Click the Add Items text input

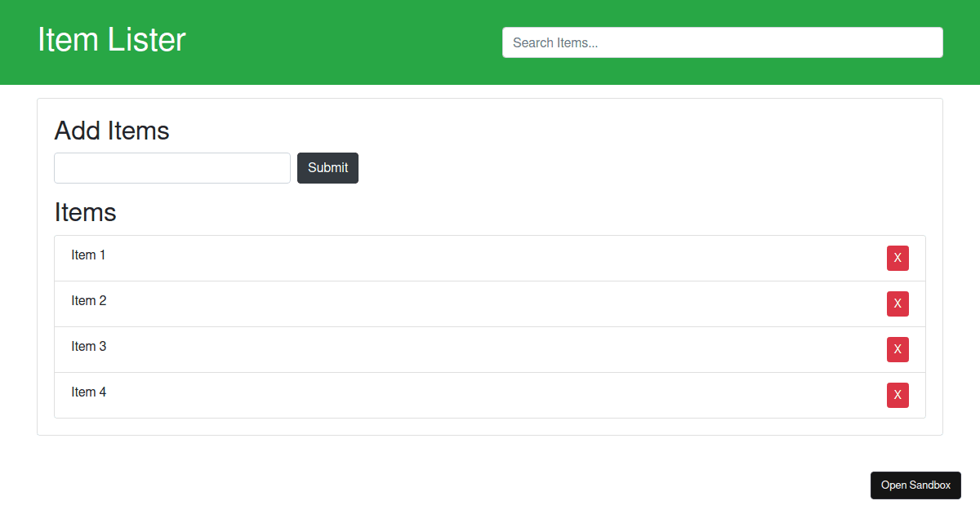point(171,168)
